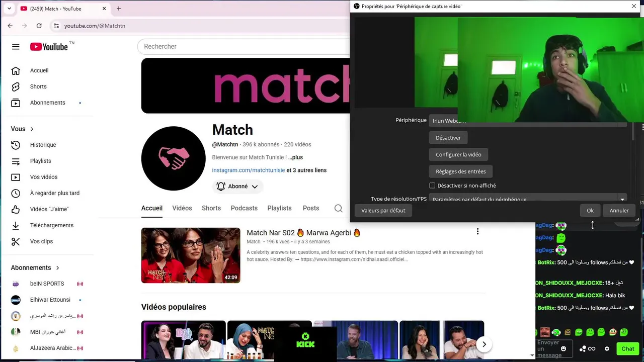Open more options for Match Nar S02 video
The height and width of the screenshot is (362, 644).
coord(477,231)
